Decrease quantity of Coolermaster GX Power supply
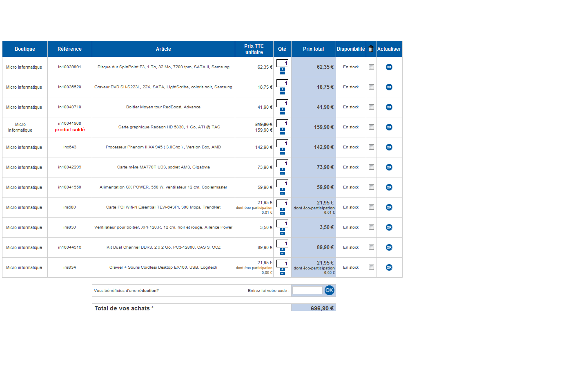 282,193
